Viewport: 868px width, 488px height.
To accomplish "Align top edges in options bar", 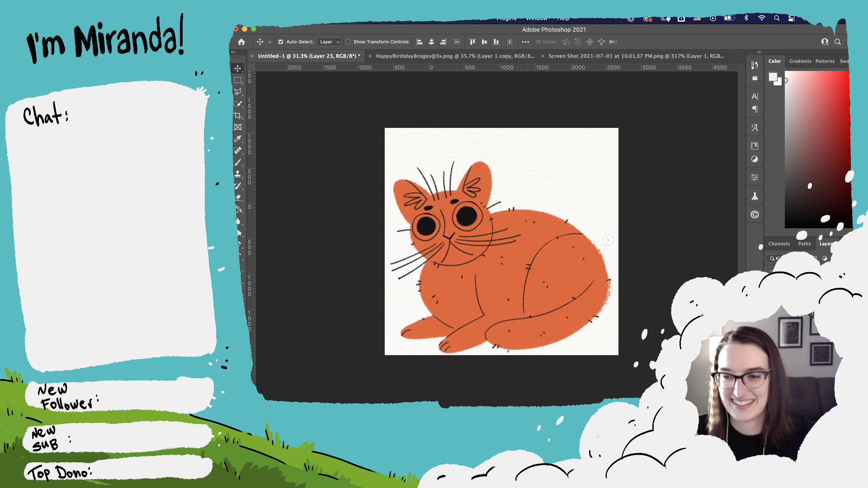I will [x=472, y=42].
